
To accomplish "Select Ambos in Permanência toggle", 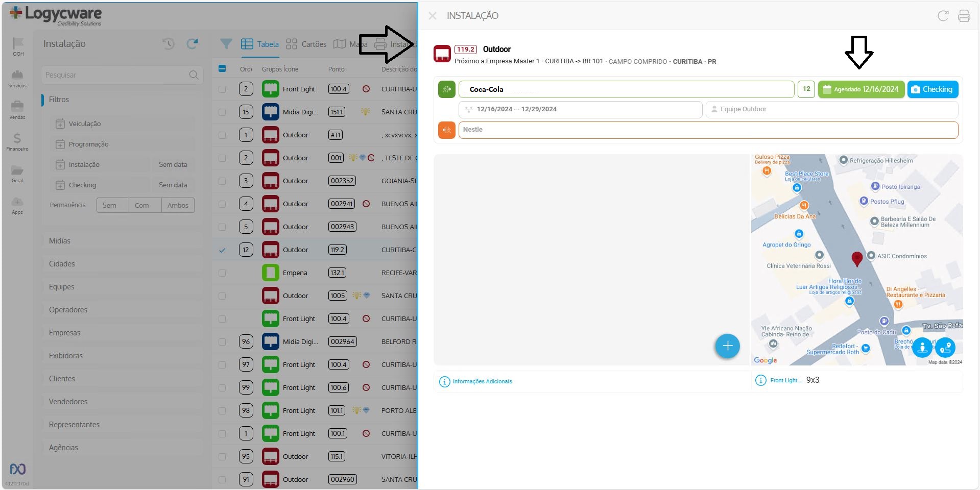I will [x=178, y=205].
